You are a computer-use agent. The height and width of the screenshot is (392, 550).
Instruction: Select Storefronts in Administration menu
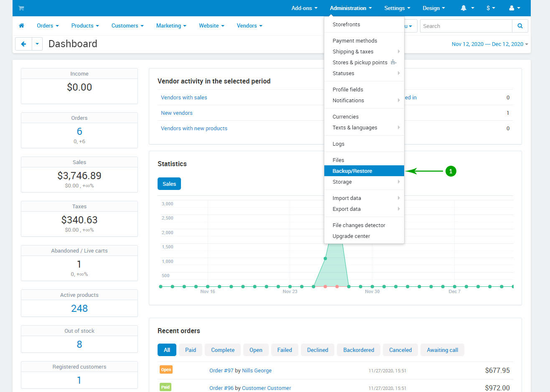[x=364, y=24]
